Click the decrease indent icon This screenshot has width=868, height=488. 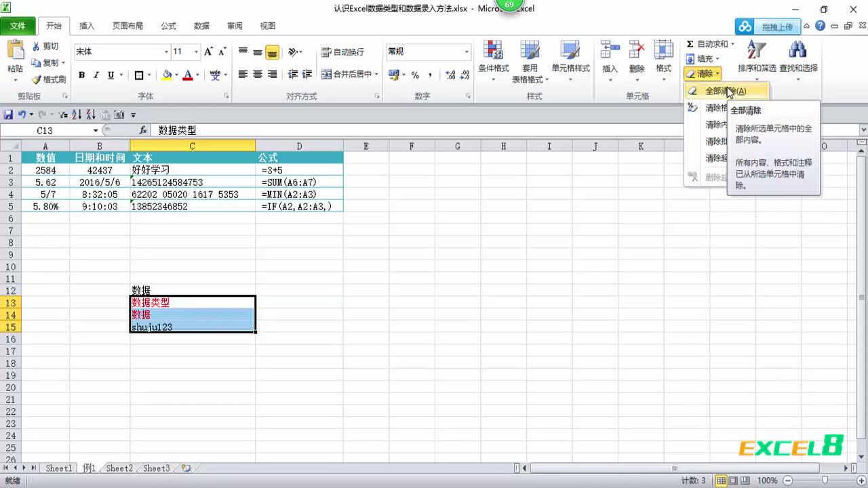[x=293, y=75]
